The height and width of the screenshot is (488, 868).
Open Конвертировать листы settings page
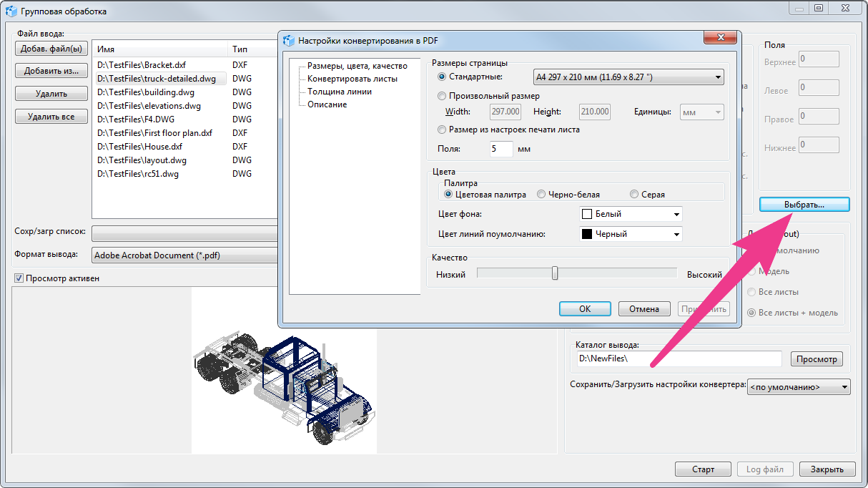click(x=352, y=79)
